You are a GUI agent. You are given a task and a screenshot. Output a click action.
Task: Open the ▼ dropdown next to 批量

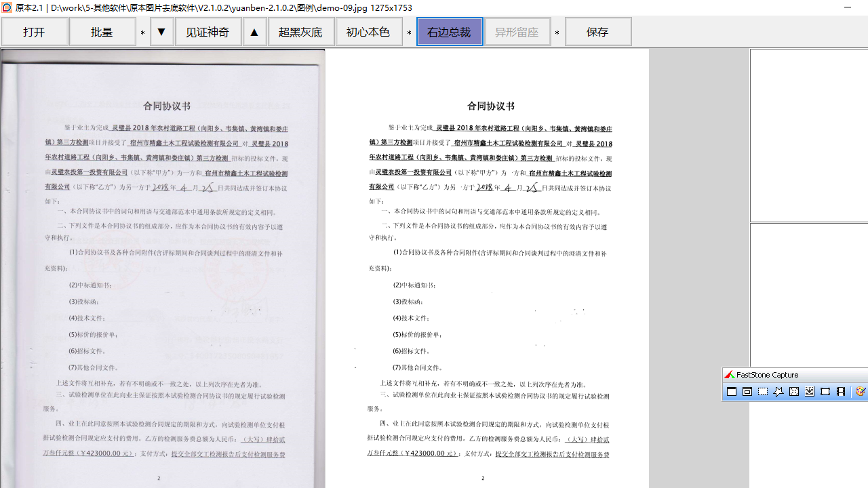coord(161,31)
